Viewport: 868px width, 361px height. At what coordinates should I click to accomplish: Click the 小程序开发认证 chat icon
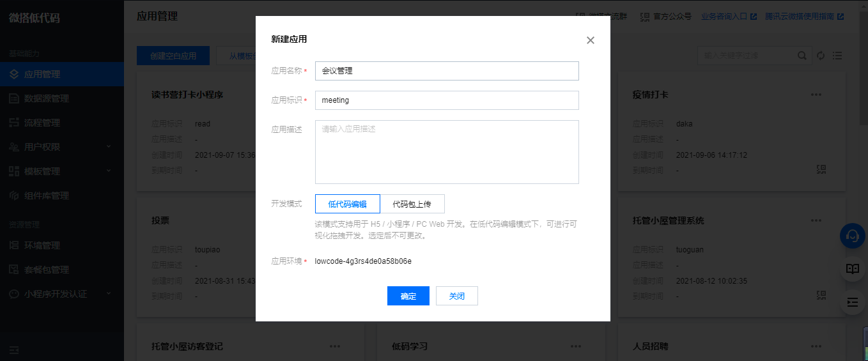point(14,294)
